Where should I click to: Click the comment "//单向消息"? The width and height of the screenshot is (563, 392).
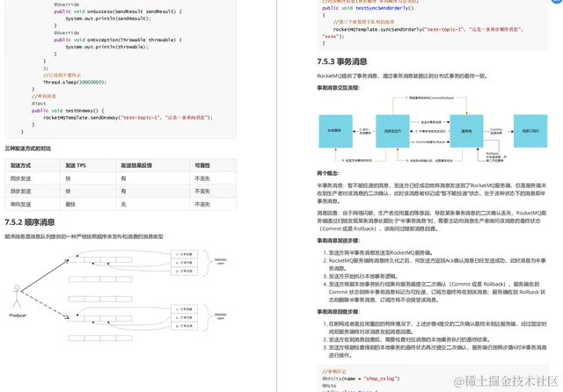44,96
